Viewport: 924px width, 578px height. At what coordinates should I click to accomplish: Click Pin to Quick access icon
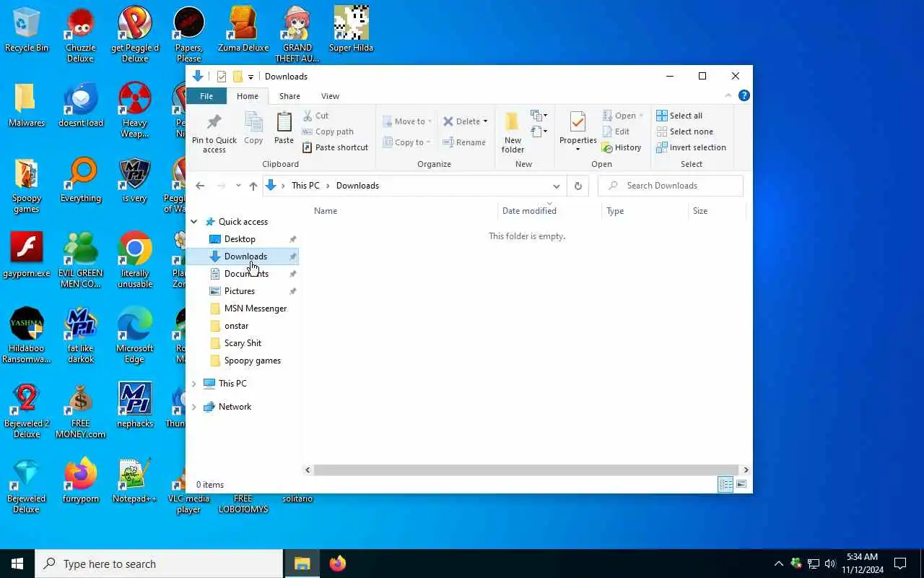(214, 133)
